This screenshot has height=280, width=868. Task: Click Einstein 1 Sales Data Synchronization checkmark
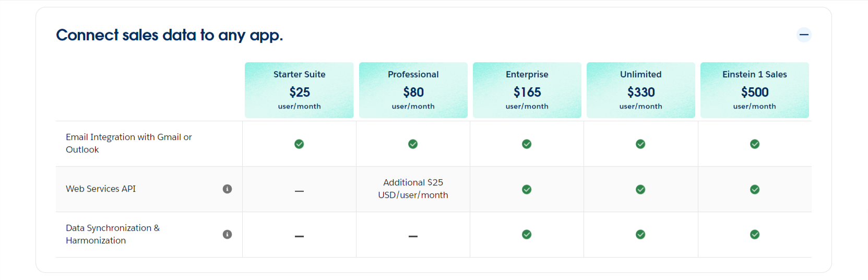point(755,235)
